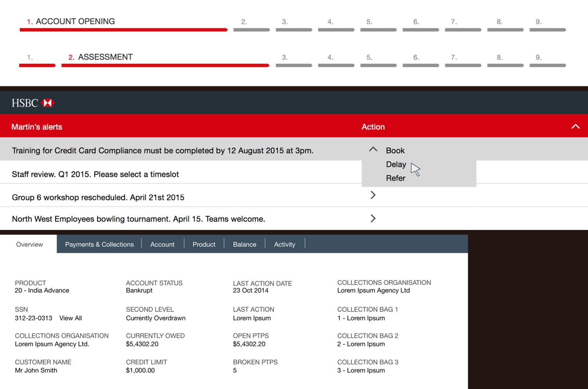
Task: Click the Collection Bag 1 value
Action: click(361, 318)
